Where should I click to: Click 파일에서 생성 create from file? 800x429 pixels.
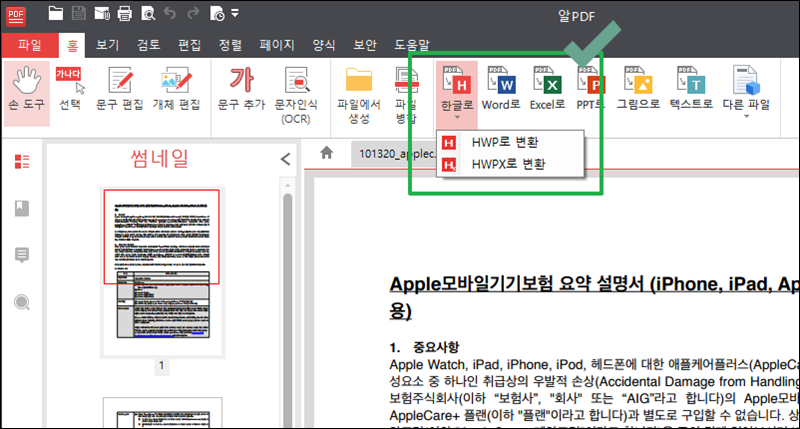pos(359,96)
